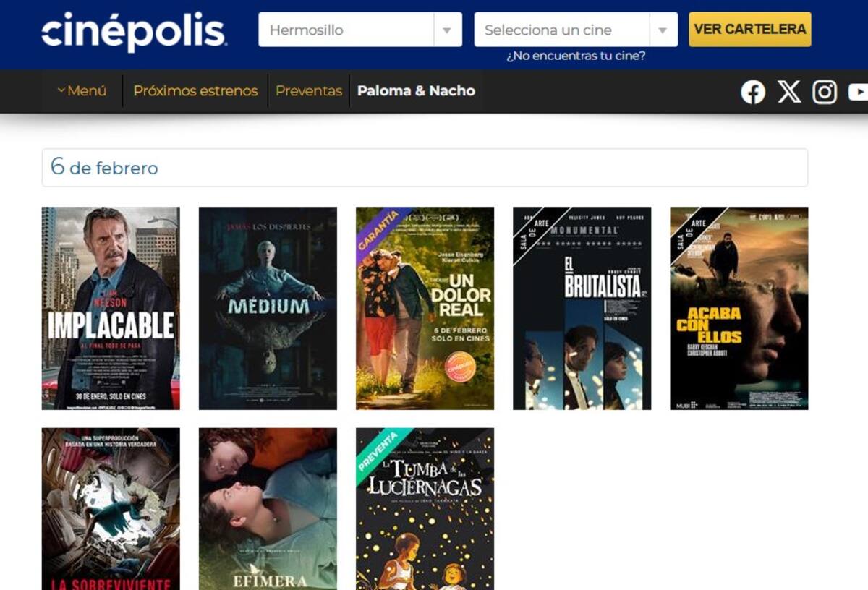Select the Médium movie poster

point(268,308)
